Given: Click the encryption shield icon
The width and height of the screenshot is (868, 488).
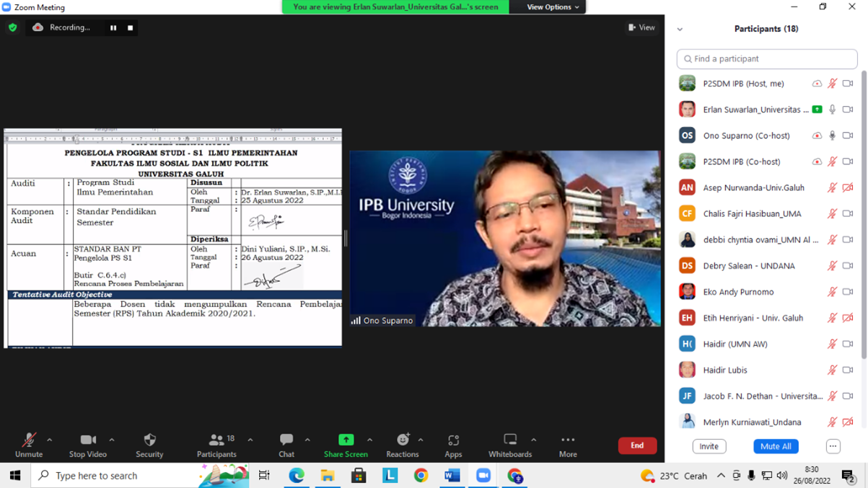Looking at the screenshot, I should coord(13,27).
